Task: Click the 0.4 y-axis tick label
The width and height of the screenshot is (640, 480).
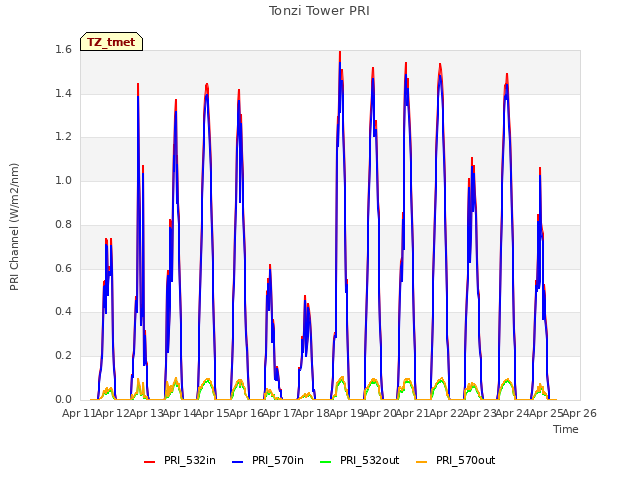Action: pos(63,312)
